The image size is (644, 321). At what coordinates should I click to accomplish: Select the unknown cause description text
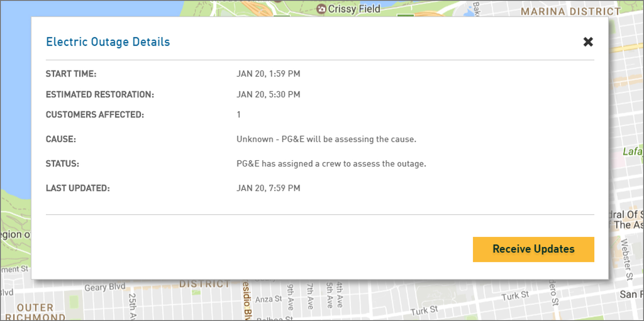[326, 139]
